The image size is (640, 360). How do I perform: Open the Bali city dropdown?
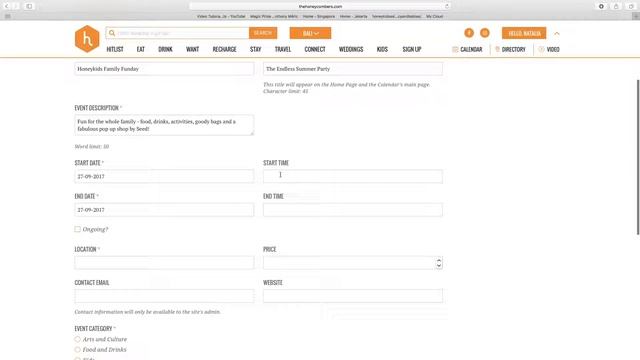[310, 33]
